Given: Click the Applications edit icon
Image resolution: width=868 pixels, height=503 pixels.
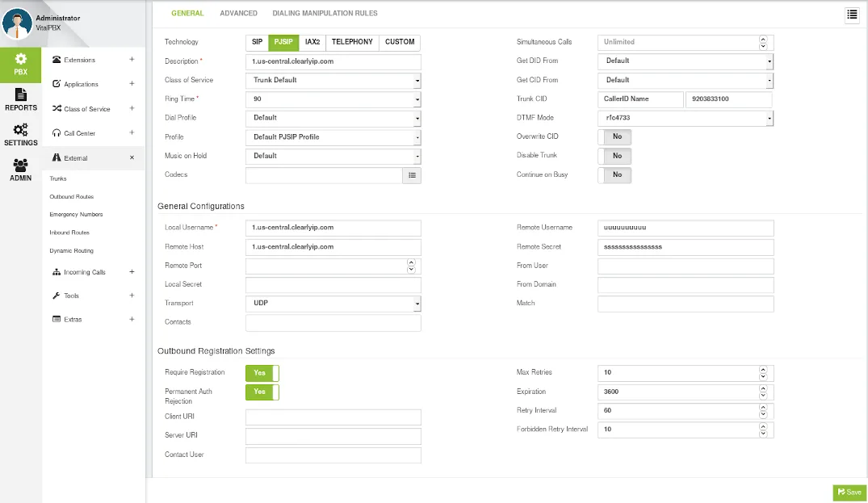Looking at the screenshot, I should click(x=57, y=83).
